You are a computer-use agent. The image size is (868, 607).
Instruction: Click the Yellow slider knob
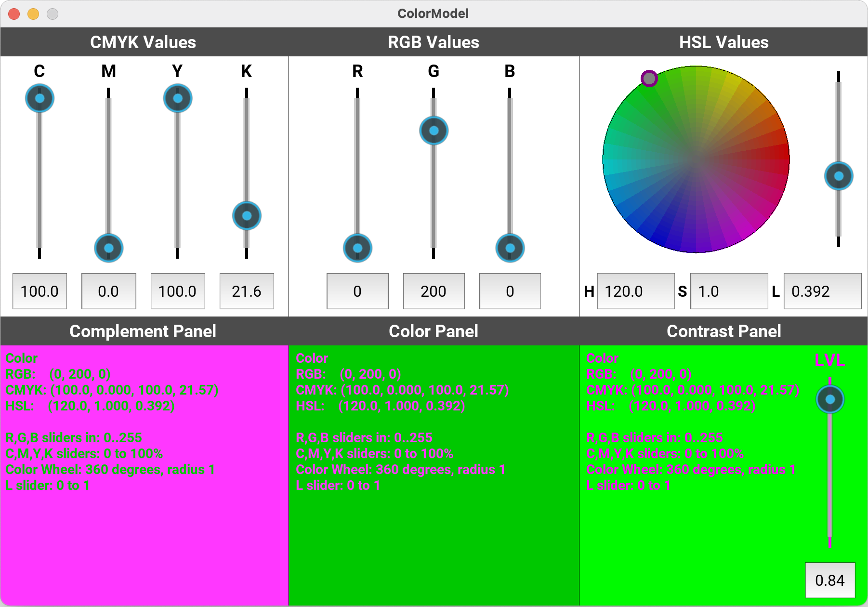coord(177,98)
